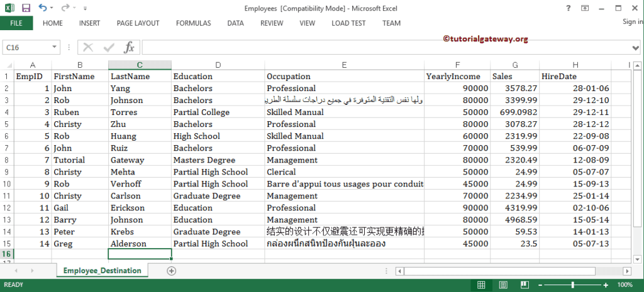644x292 pixels.
Task: Open the FILE tab
Action: (x=16, y=23)
